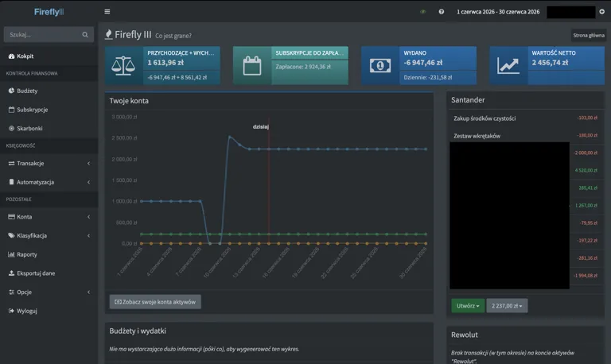Click Zapłacone: 2 924,36 zł text
Viewport: 611px width, 364px height.
pos(303,67)
